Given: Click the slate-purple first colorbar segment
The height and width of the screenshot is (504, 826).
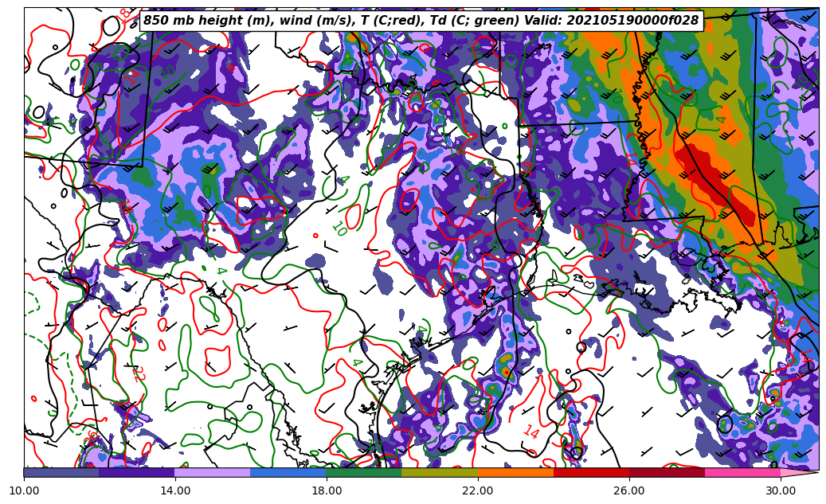Looking at the screenshot, I should click(61, 472).
